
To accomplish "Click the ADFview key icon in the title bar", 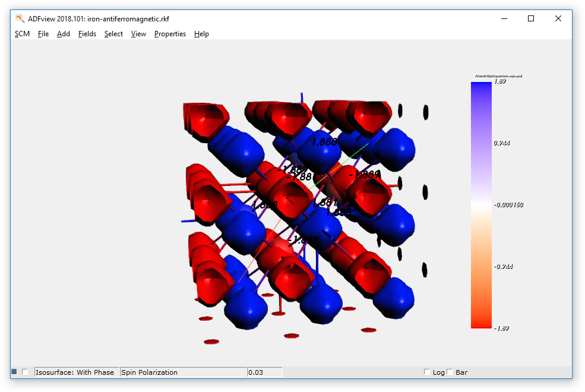I will coord(18,18).
